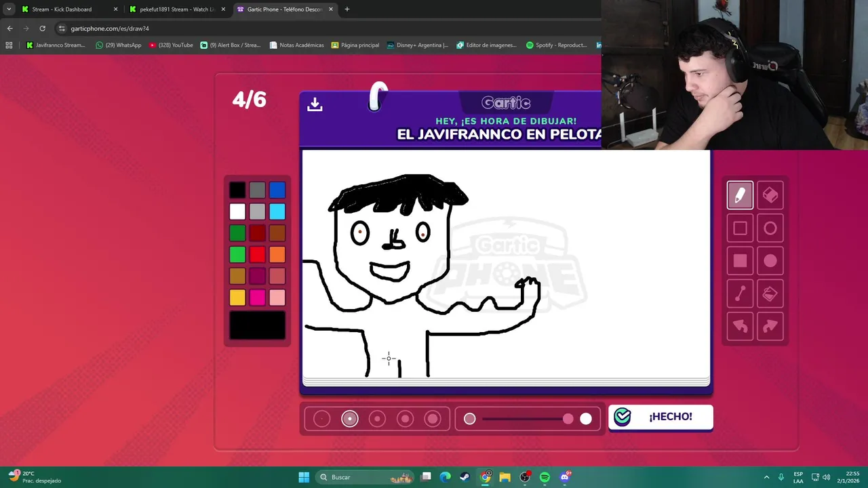Click the ¡HECHO! done button
This screenshot has width=868, height=488.
(660, 417)
